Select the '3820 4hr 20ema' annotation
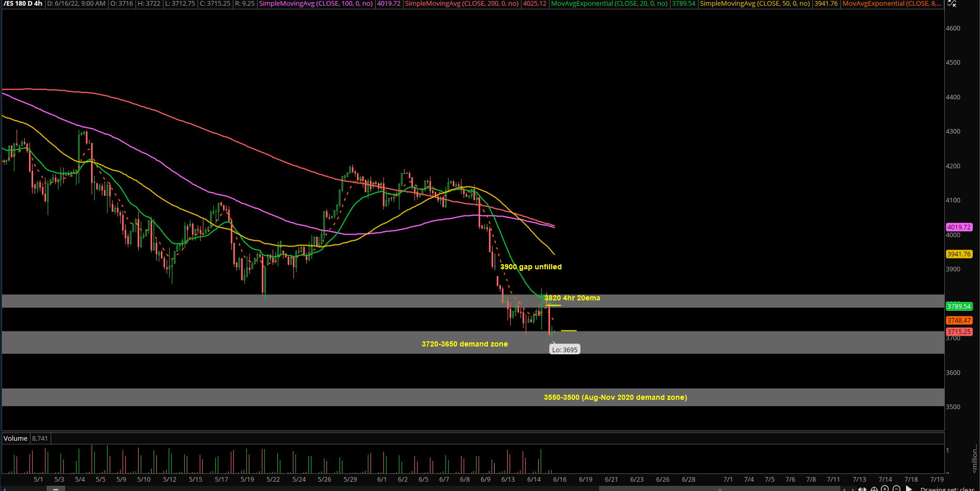The image size is (980, 491). 572,298
